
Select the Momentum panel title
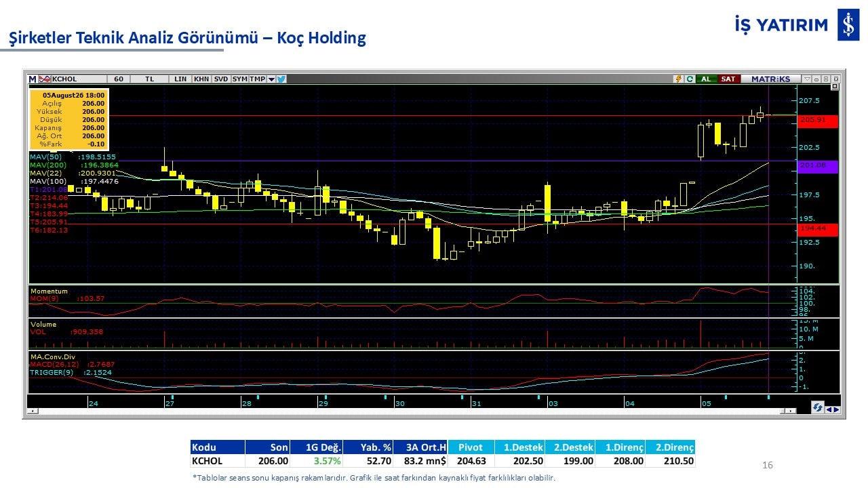(49, 291)
